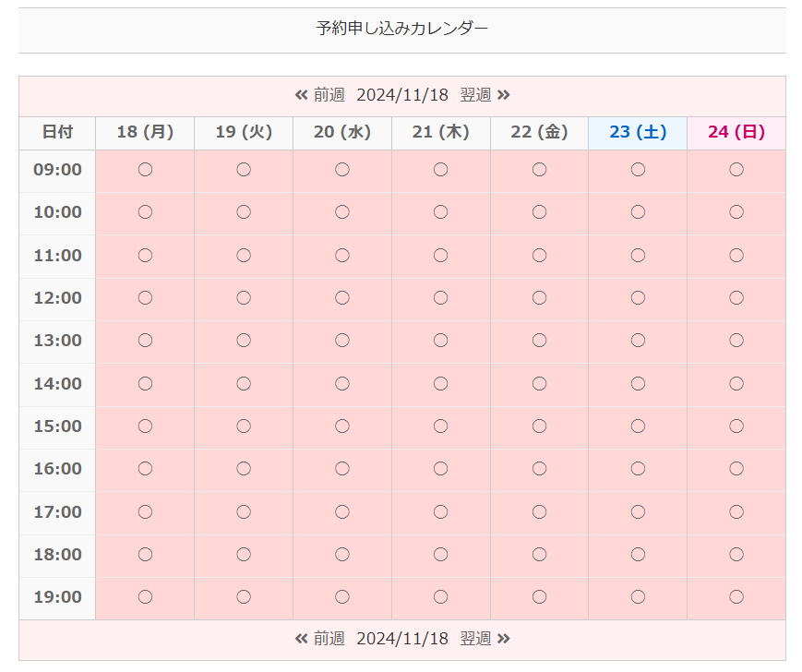Click the top 前週 previous week link
Image resolution: width=802 pixels, height=672 pixels.
pos(320,95)
